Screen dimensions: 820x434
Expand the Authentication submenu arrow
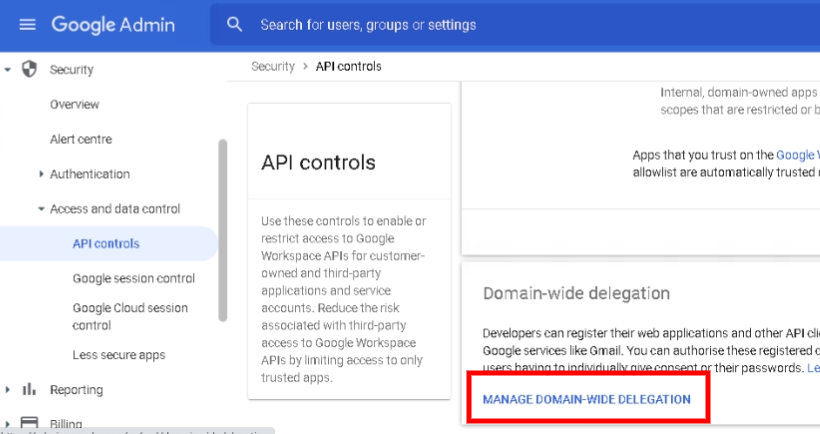[x=41, y=174]
